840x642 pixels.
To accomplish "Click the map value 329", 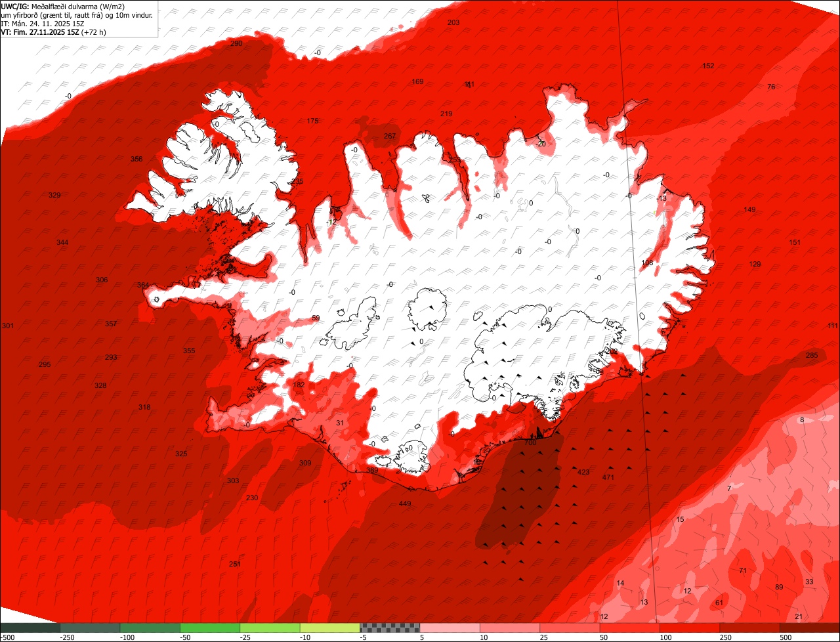I will point(54,195).
